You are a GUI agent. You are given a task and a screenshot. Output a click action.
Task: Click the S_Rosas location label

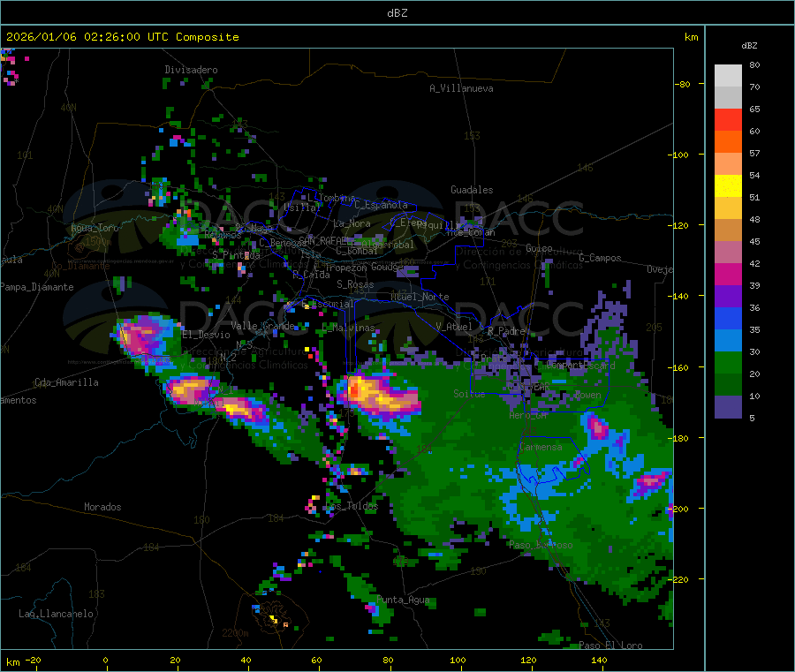pyautogui.click(x=355, y=284)
